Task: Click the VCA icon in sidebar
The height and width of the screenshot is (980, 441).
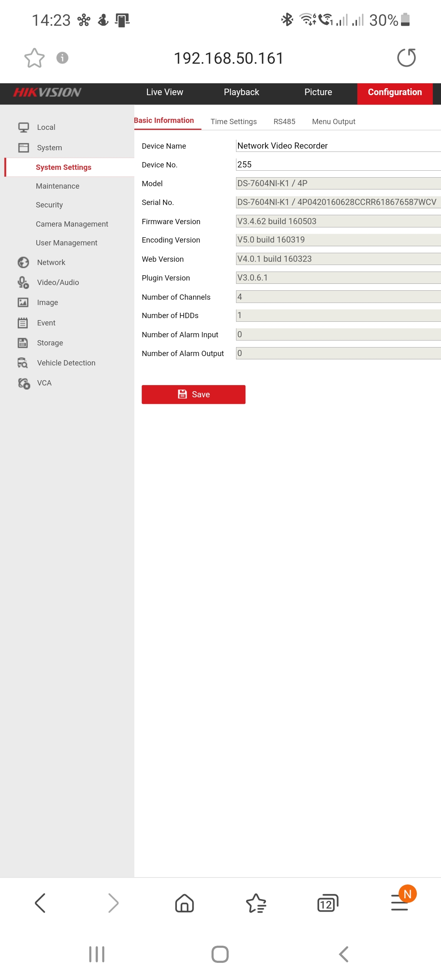Action: coord(23,383)
